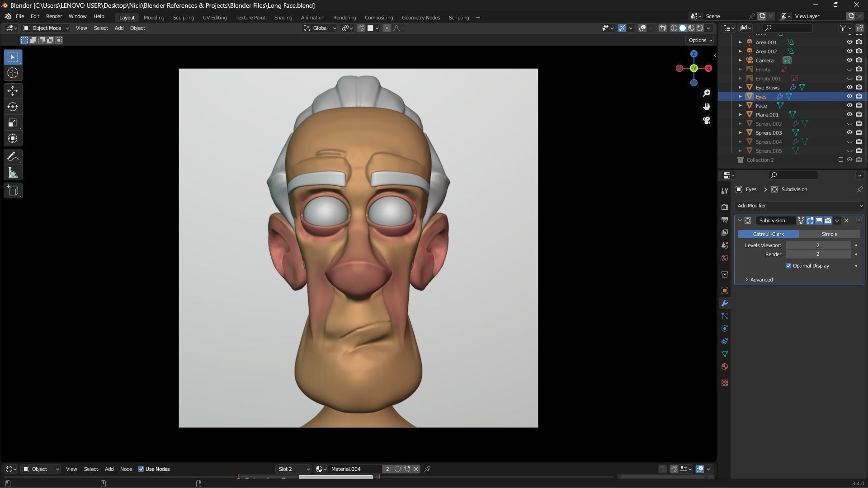Switch to the Sculpting workspace tab

pos(183,18)
